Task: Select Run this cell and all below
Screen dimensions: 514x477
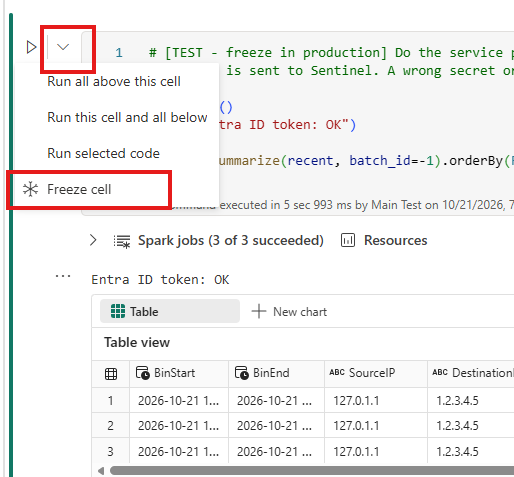Action: pos(127,117)
